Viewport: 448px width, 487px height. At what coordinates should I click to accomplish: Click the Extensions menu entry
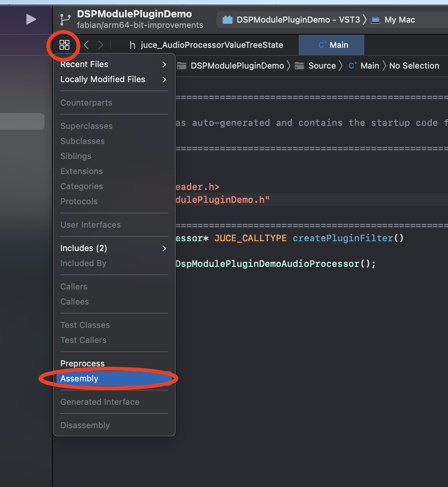click(x=114, y=172)
